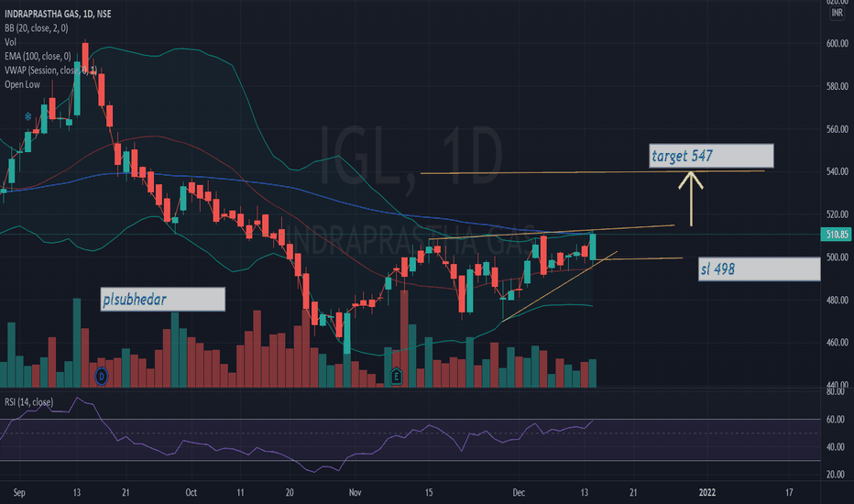Click the 460.00 price axis label

pos(838,343)
